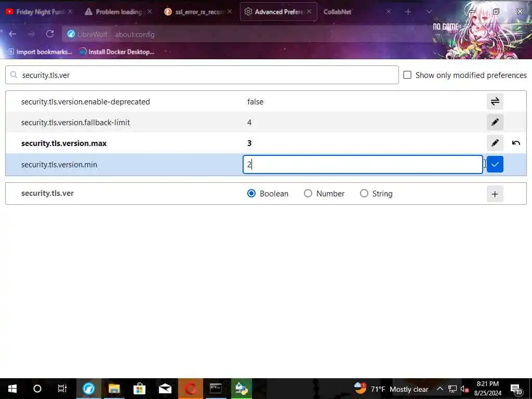Select the String type radio button
The height and width of the screenshot is (399, 532).
click(x=364, y=193)
